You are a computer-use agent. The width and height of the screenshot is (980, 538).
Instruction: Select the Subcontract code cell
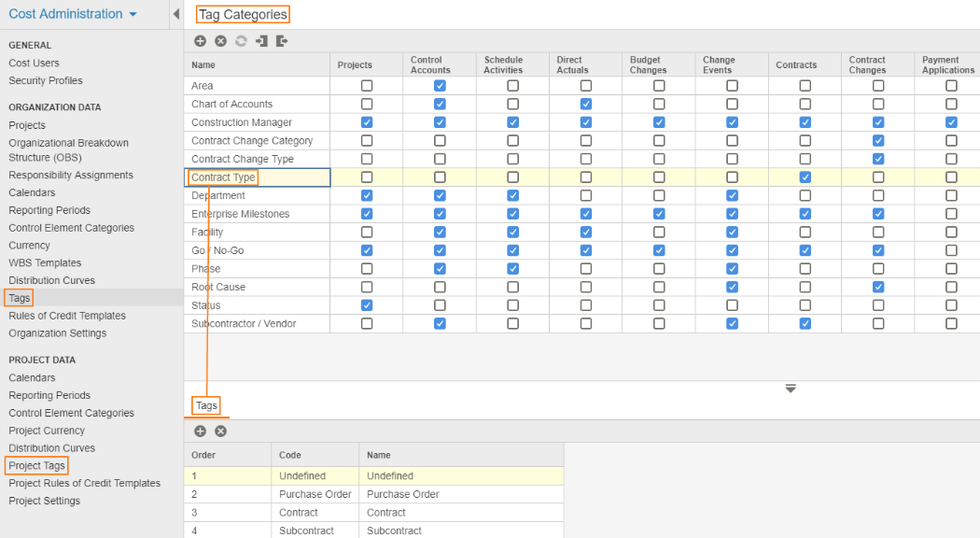[315, 531]
